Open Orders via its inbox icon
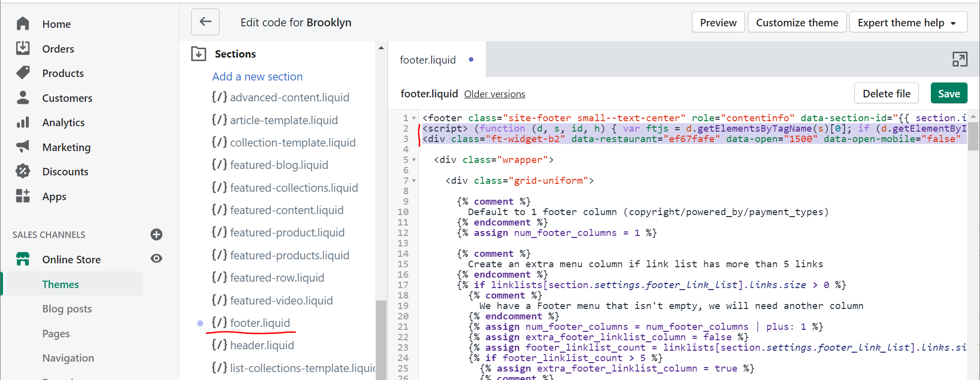This screenshot has height=380, width=980. click(x=23, y=48)
